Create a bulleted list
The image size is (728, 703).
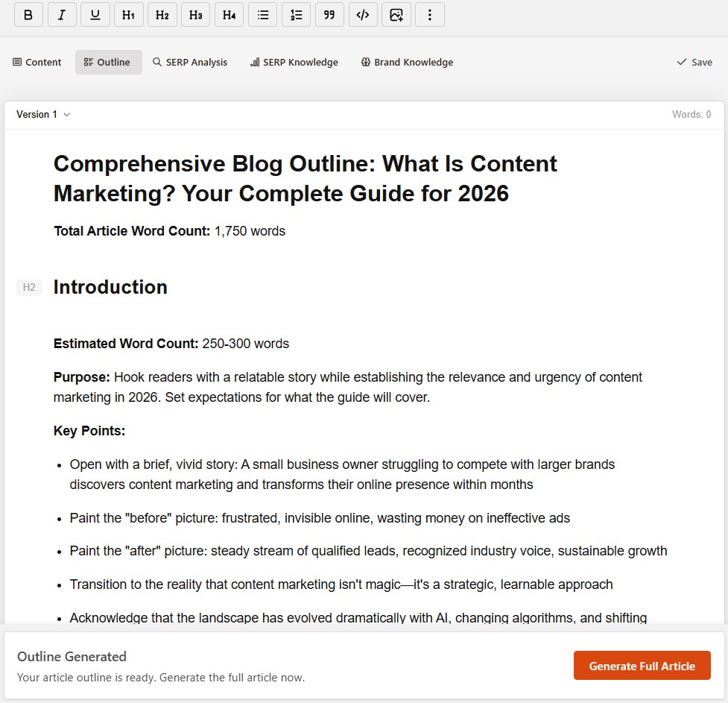click(x=262, y=14)
